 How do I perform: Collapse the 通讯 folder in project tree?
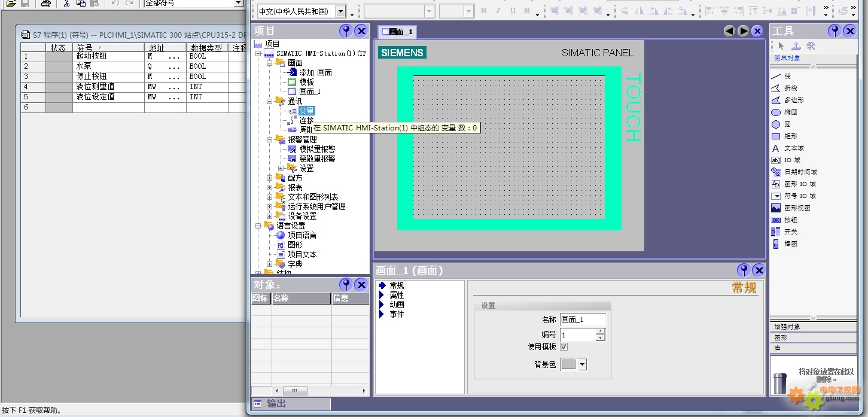(269, 101)
